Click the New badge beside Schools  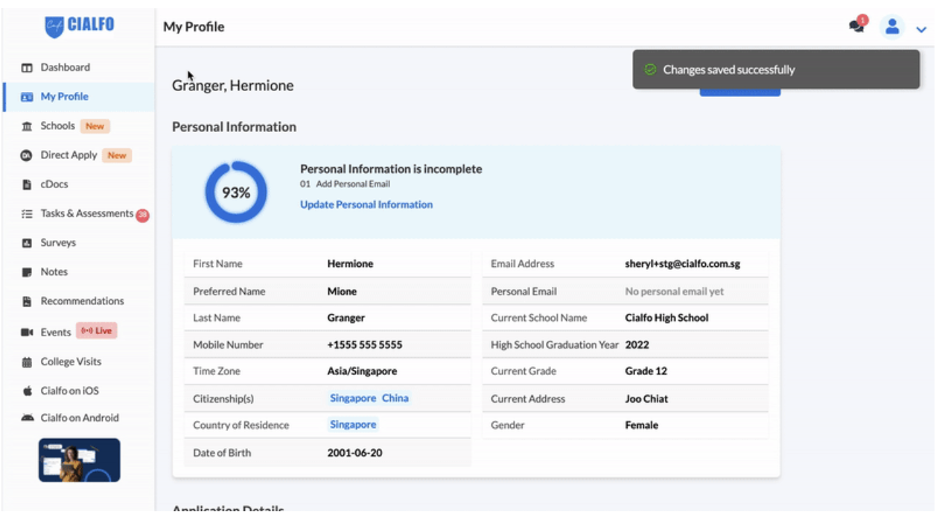pos(95,127)
